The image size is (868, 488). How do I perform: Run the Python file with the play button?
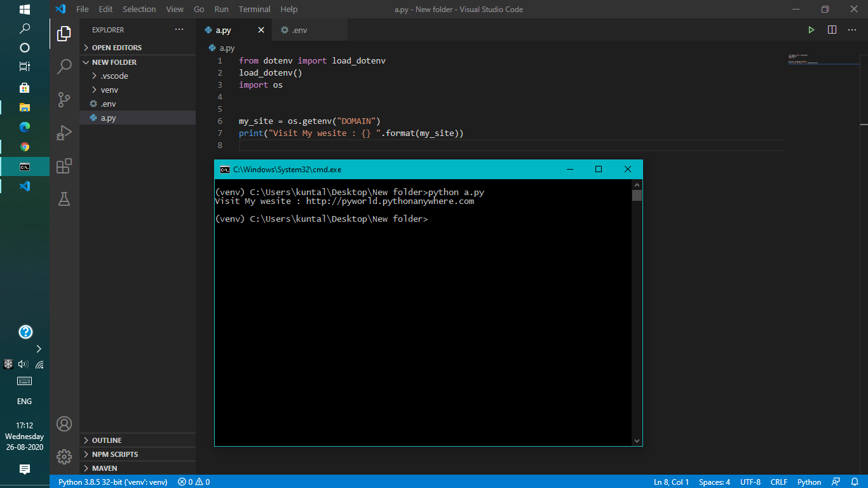click(811, 29)
